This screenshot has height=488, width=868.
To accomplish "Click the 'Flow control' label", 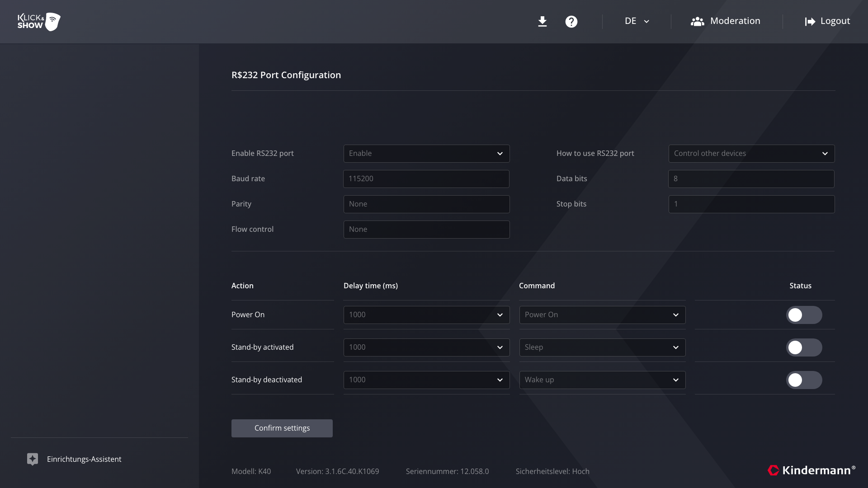I will click(x=252, y=229).
